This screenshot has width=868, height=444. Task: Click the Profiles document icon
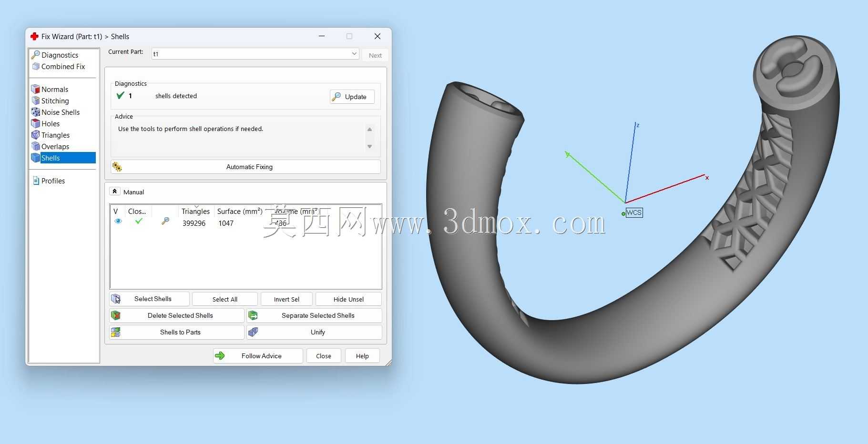[36, 181]
